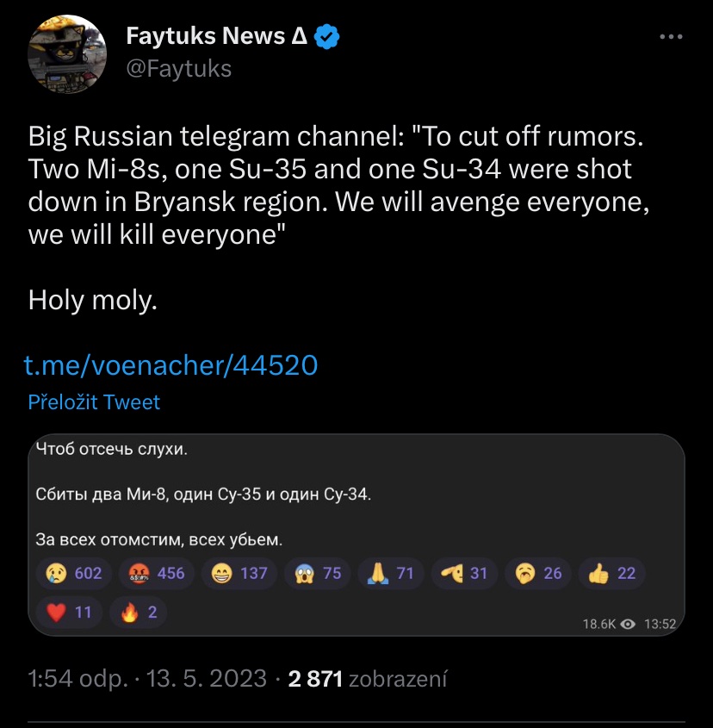Click the yawning face reaction 26
Image resolution: width=713 pixels, height=728 pixels.
click(539, 573)
